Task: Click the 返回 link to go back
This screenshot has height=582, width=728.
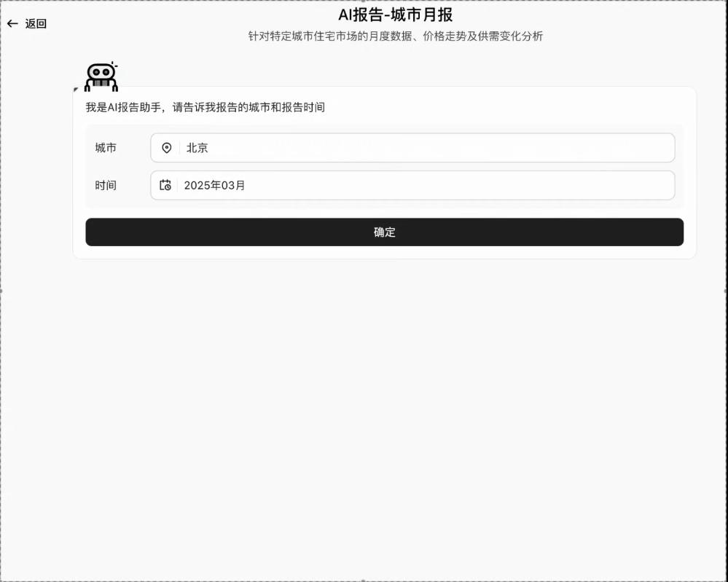Action: click(x=34, y=23)
